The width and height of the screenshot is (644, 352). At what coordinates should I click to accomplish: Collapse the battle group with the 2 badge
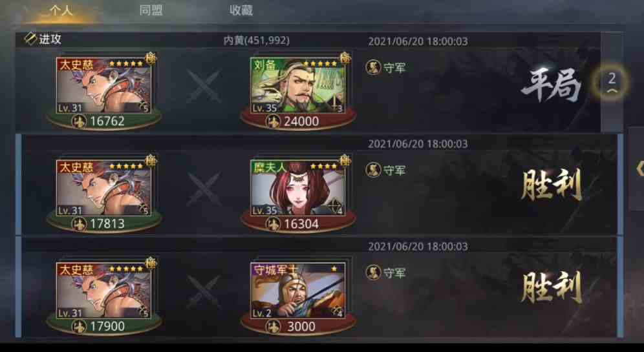612,81
